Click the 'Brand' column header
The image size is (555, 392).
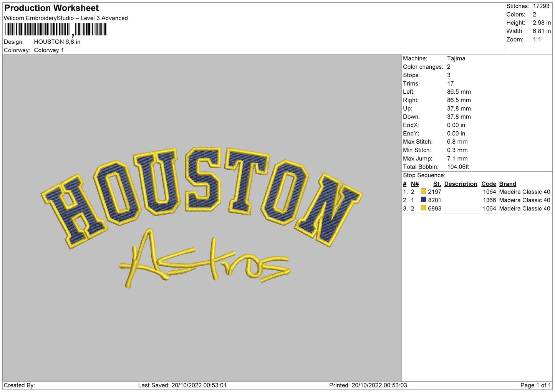508,184
